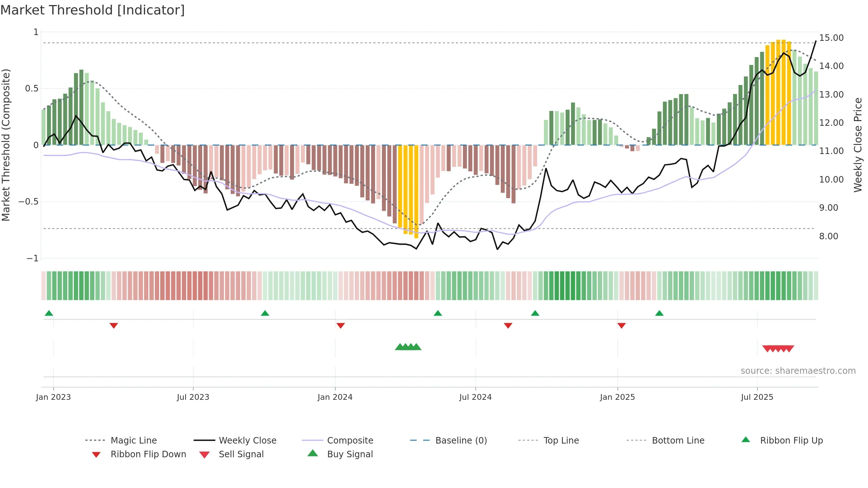Image resolution: width=868 pixels, height=488 pixels.
Task: Toggle the Buy Signal legend entry
Action: [340, 454]
